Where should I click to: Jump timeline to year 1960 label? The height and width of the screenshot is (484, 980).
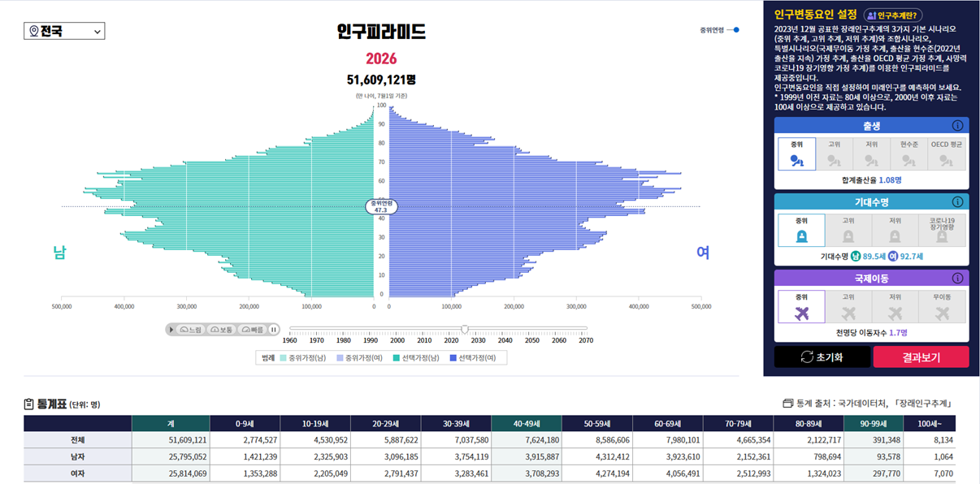(x=290, y=340)
